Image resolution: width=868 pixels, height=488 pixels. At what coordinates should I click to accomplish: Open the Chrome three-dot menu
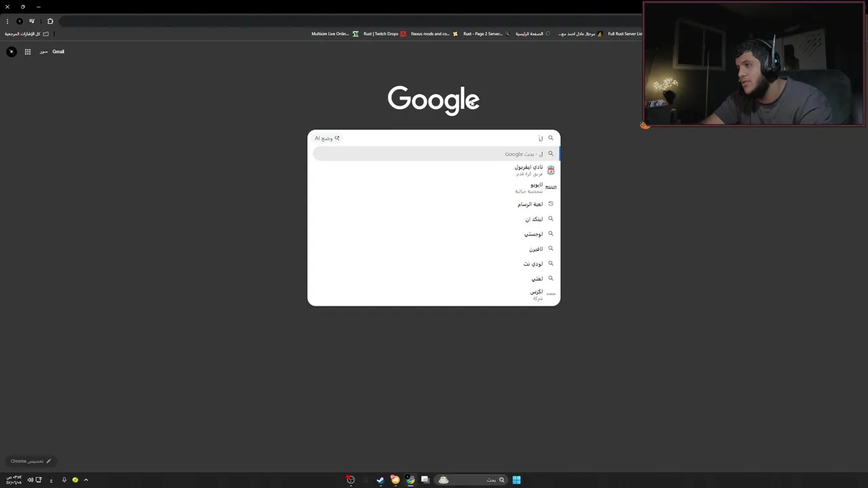7,21
